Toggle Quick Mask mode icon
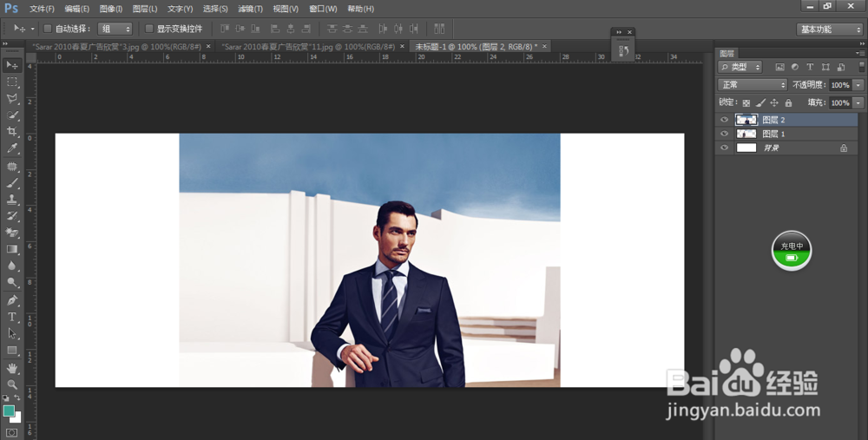This screenshot has width=868, height=440. [x=11, y=432]
